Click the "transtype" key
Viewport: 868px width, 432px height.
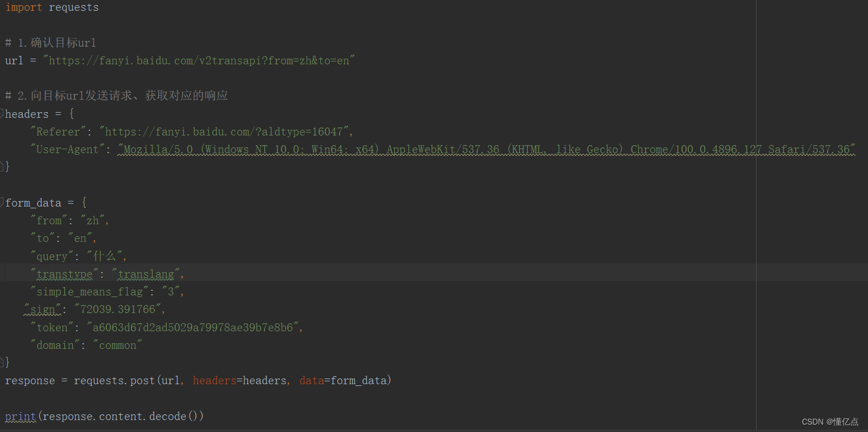[65, 274]
